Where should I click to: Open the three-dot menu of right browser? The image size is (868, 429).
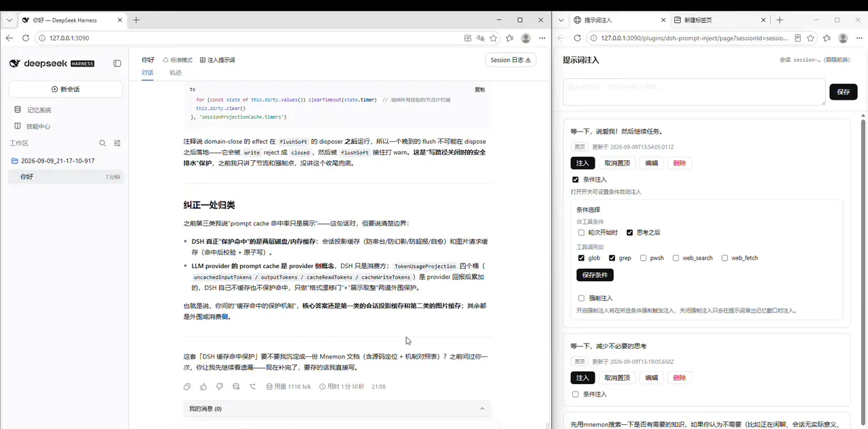[859, 38]
